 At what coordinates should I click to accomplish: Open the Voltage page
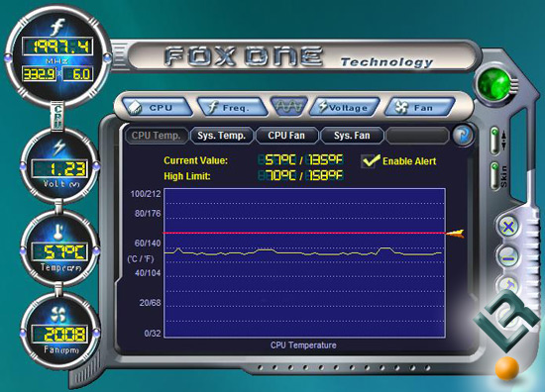(x=345, y=107)
